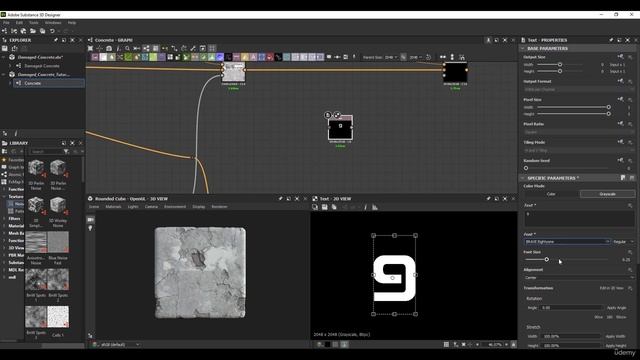Click the Random Seed slider handle
Screen dimensions: 640x360
[526, 168]
